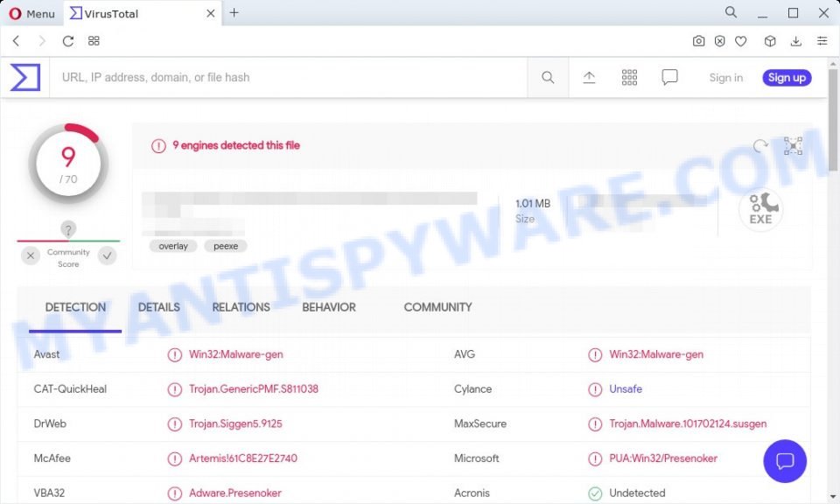Click Adware.Presenoker result
The width and height of the screenshot is (840, 504).
click(235, 493)
